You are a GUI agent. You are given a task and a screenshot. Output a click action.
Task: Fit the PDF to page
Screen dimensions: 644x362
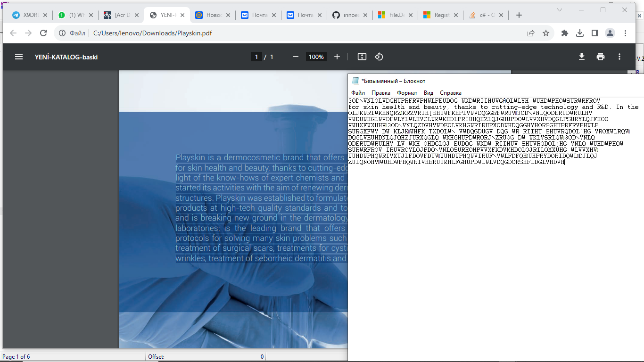362,57
